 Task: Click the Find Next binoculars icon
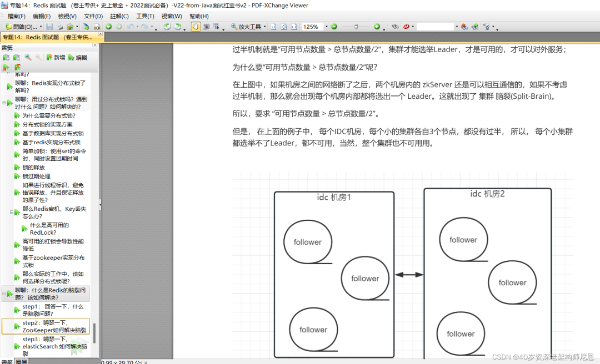click(475, 27)
